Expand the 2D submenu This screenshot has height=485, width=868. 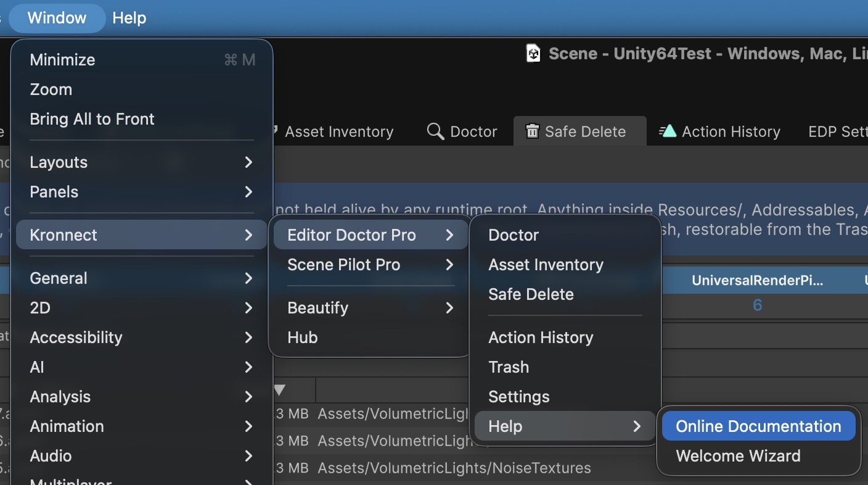coord(142,308)
